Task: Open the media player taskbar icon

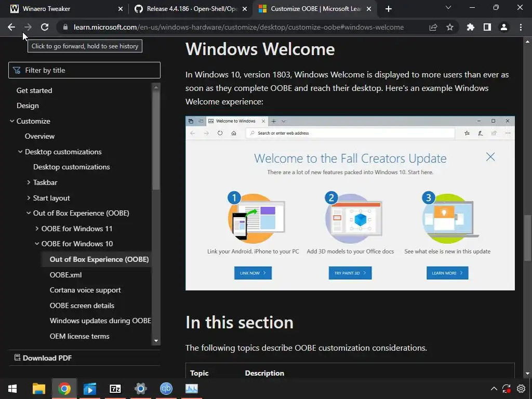Action: tap(89, 389)
